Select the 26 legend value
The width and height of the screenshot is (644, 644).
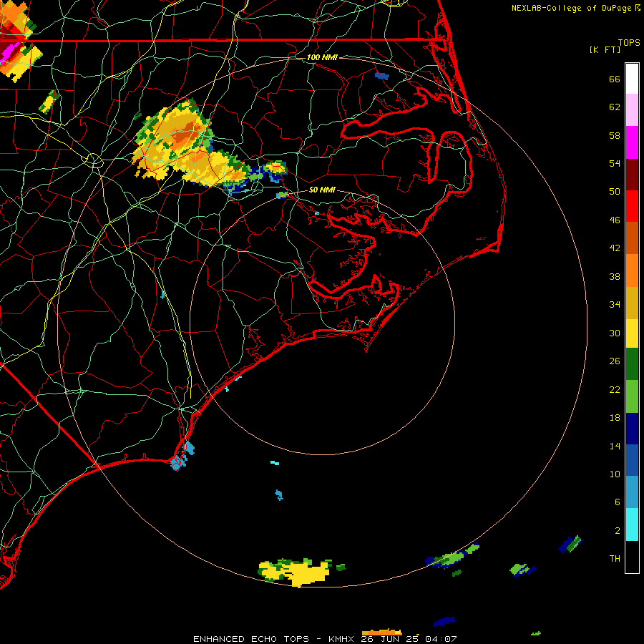point(615,361)
